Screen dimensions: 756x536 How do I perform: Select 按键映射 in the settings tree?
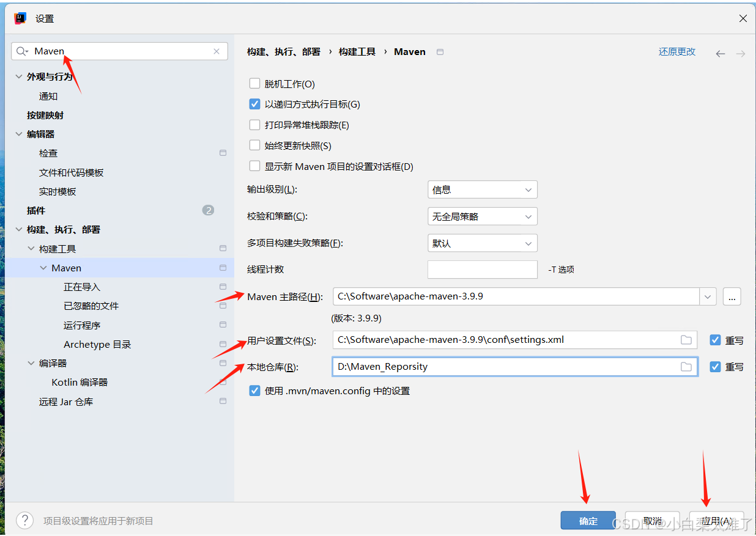coord(45,115)
